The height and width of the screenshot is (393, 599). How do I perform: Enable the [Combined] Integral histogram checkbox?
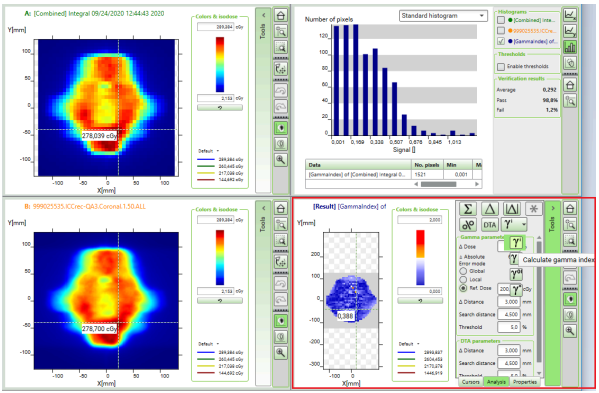501,20
